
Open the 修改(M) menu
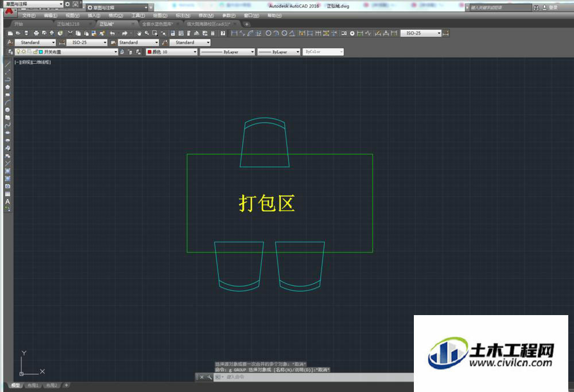pos(206,15)
